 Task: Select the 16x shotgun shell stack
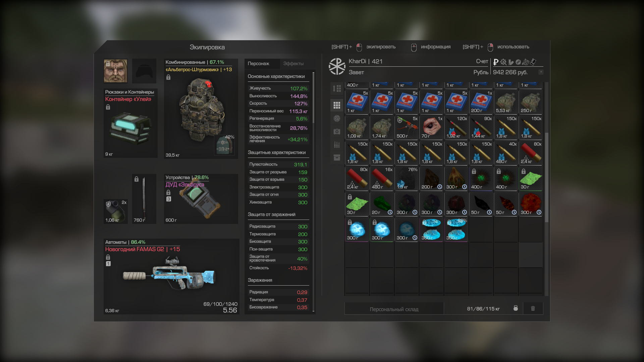pyautogui.click(x=382, y=179)
